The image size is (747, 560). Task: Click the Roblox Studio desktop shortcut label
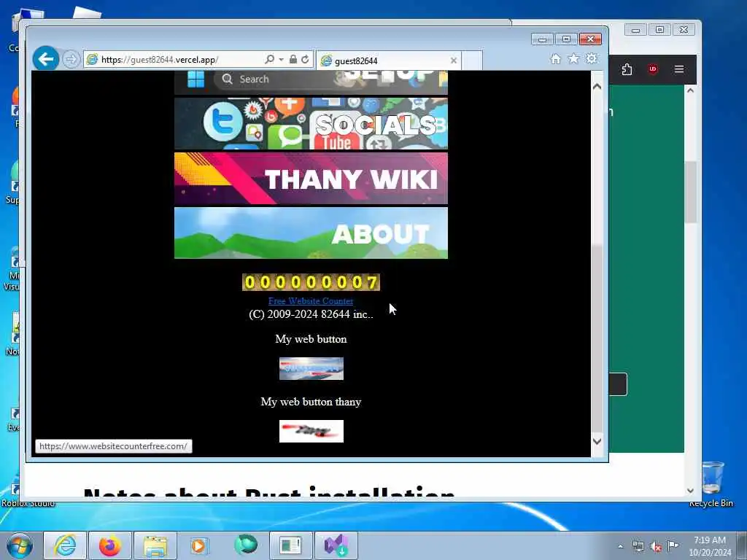(28, 503)
